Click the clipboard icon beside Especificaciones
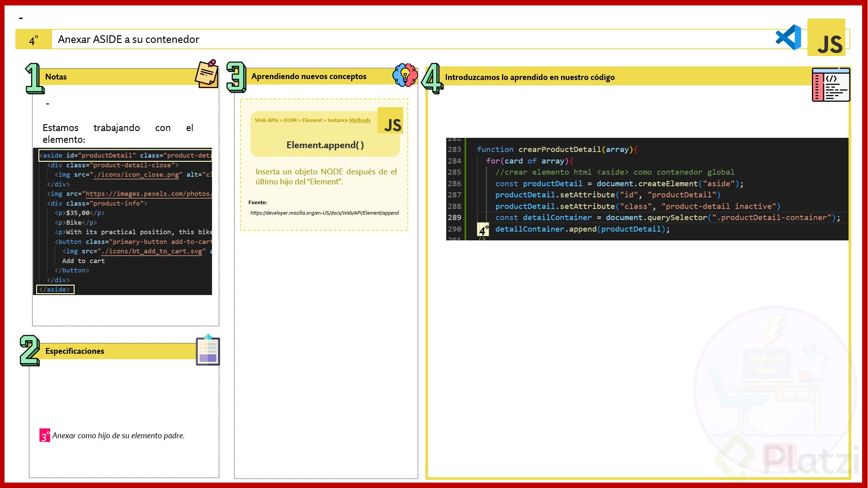Viewport: 868px width, 488px height. point(208,350)
